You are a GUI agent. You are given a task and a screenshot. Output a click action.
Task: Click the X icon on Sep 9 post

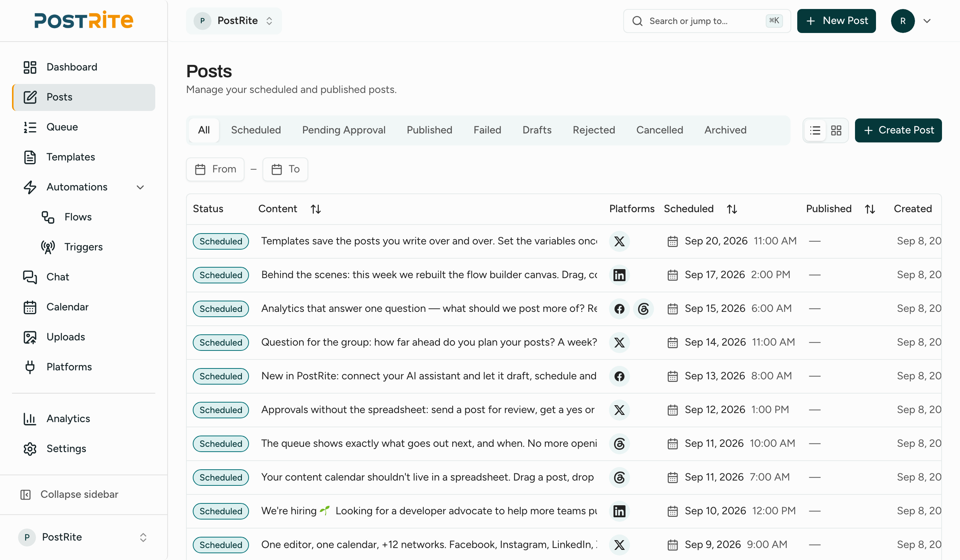619,545
